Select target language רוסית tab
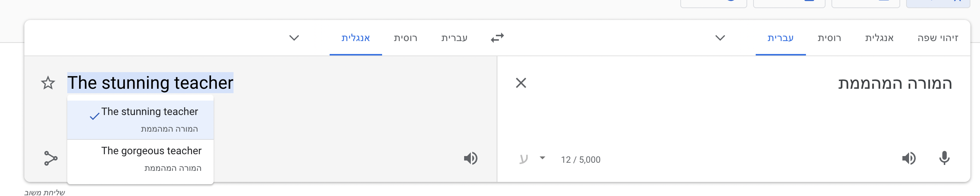Screen dimensions: 980x196 click(405, 38)
